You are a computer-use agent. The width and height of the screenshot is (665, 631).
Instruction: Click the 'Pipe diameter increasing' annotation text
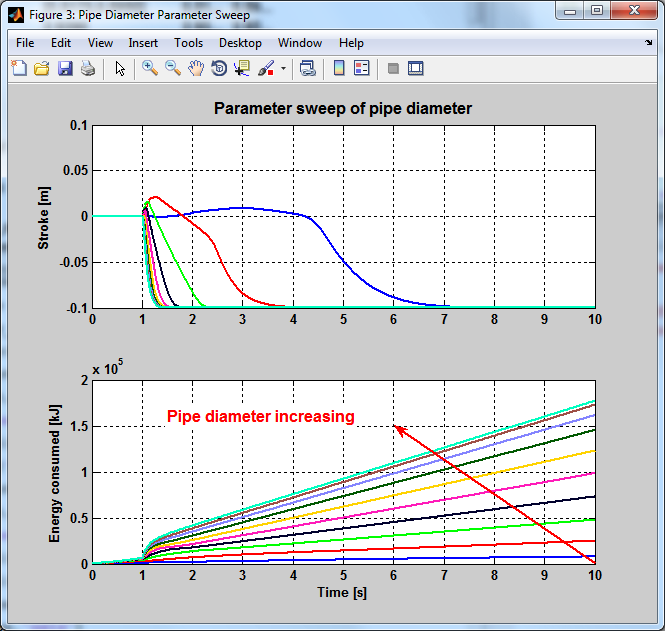(x=260, y=417)
